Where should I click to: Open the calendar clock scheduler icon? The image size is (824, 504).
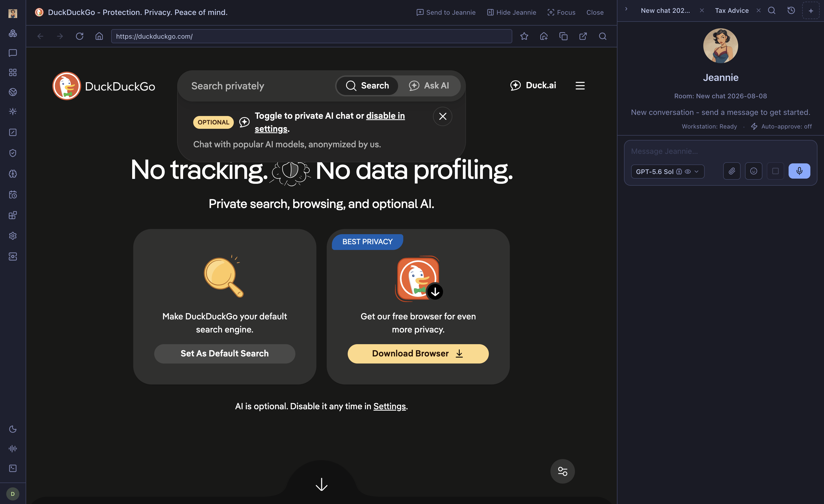coord(13,194)
